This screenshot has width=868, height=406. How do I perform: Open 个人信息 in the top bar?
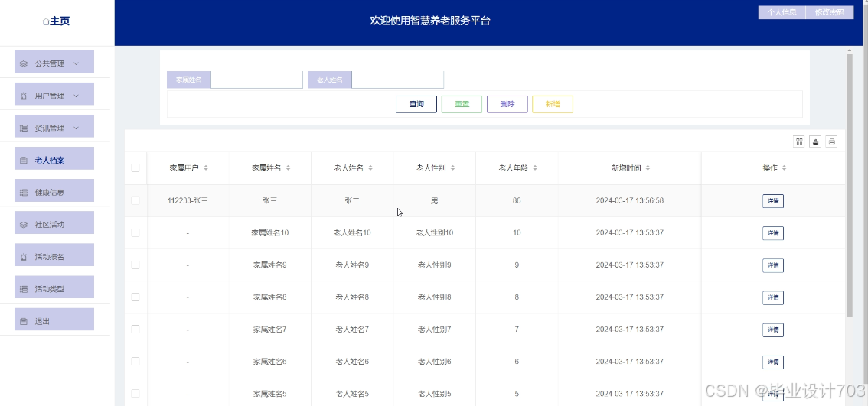coord(782,13)
